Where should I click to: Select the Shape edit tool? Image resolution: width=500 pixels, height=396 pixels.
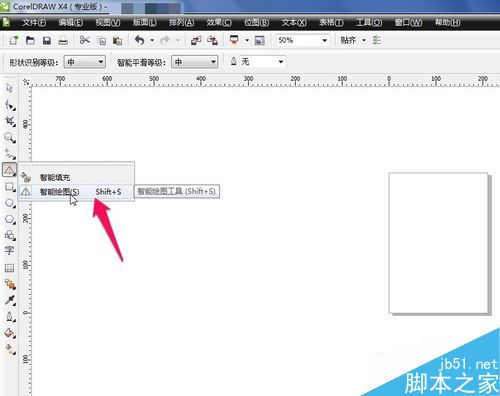pyautogui.click(x=10, y=105)
